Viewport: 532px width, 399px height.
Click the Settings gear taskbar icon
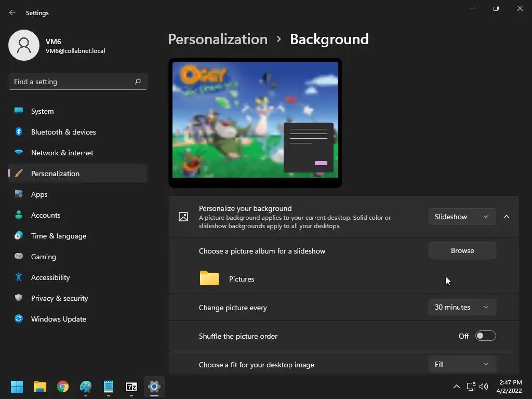(x=154, y=387)
